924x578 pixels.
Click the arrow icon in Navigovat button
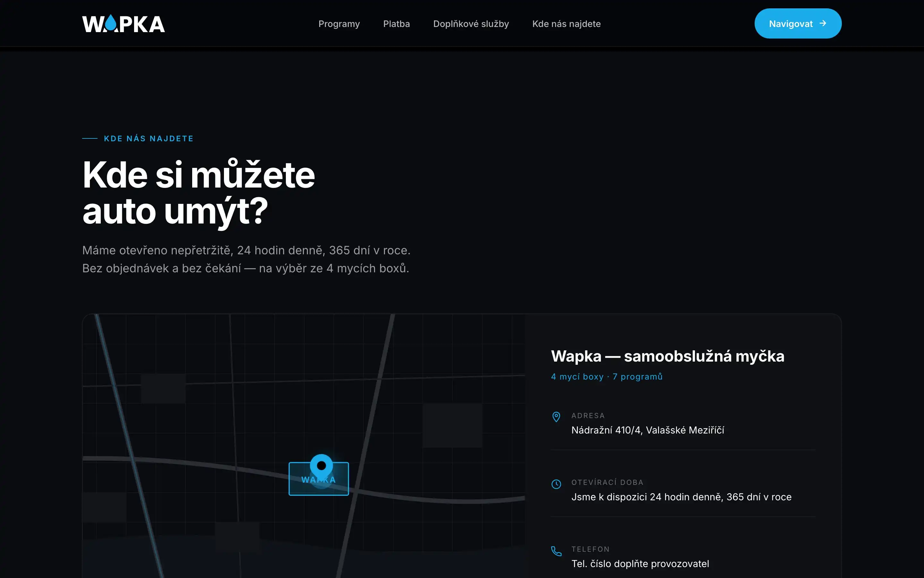(823, 23)
